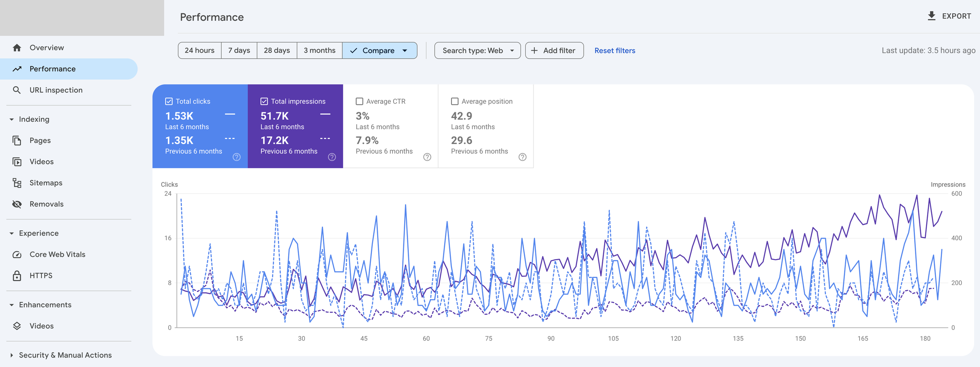Click the Core Web Vitals gauge icon
Viewport: 980px width, 367px height.
tap(17, 254)
